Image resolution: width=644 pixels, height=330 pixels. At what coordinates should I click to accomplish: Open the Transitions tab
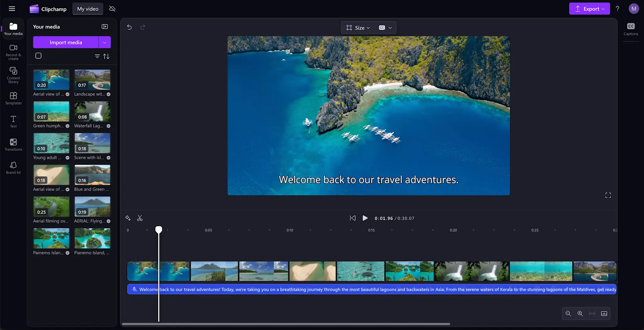(13, 145)
